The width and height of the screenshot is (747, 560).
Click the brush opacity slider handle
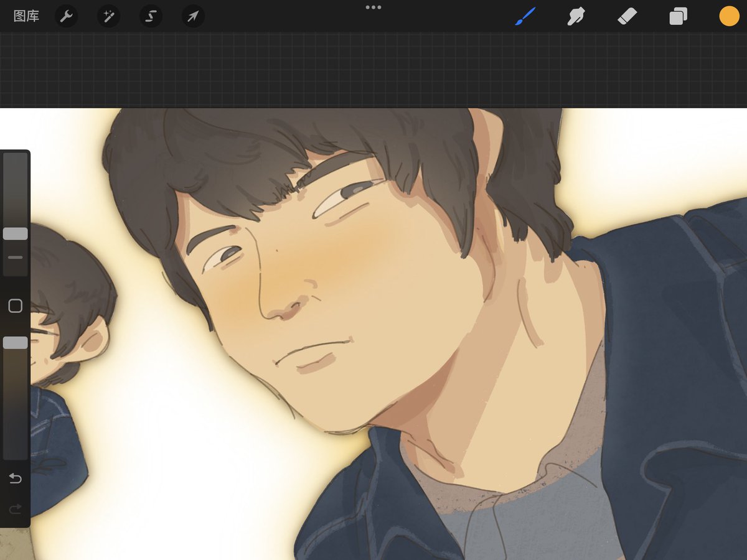16,343
